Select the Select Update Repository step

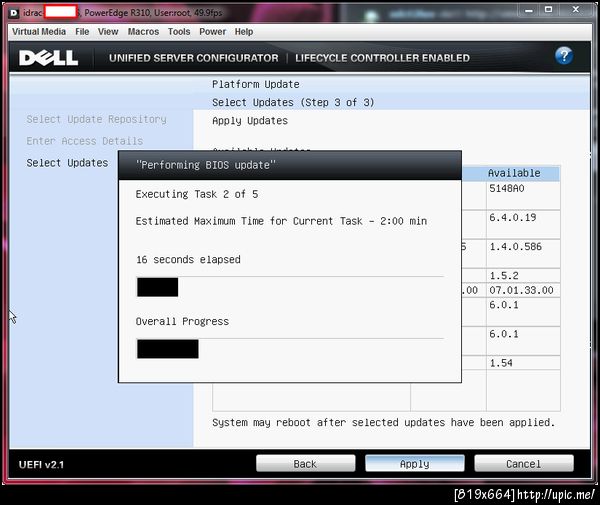tap(96, 119)
